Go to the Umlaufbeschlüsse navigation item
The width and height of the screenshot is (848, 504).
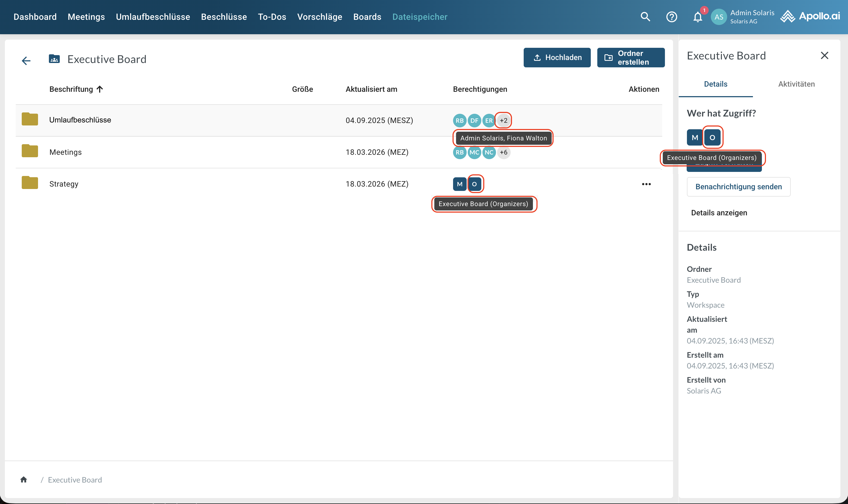click(x=153, y=17)
